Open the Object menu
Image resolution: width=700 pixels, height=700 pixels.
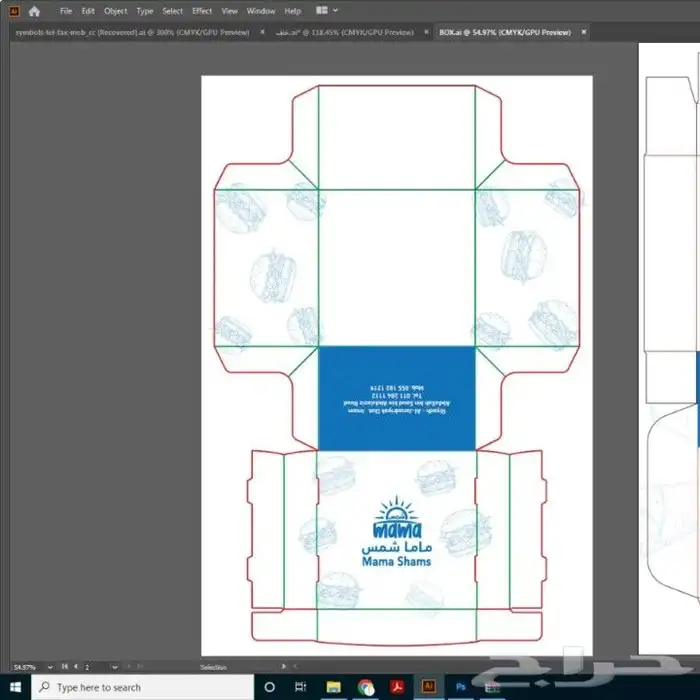(116, 11)
